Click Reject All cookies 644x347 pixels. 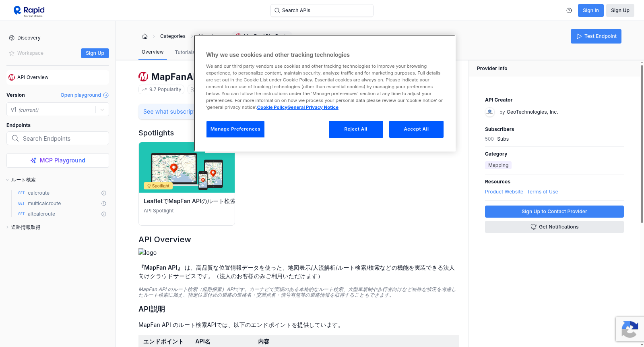356,129
